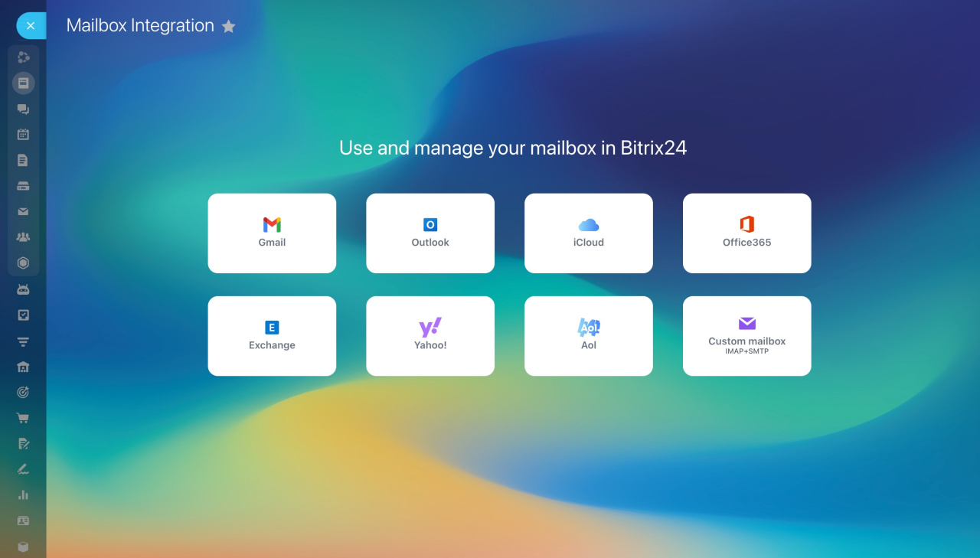Open the target goal sidebar icon
The height and width of the screenshot is (558, 980).
pyautogui.click(x=23, y=393)
